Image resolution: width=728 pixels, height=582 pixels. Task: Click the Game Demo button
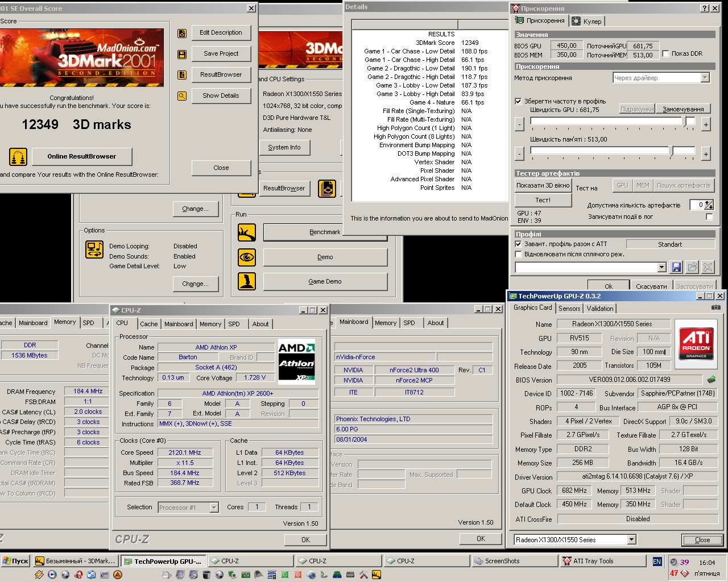325,281
